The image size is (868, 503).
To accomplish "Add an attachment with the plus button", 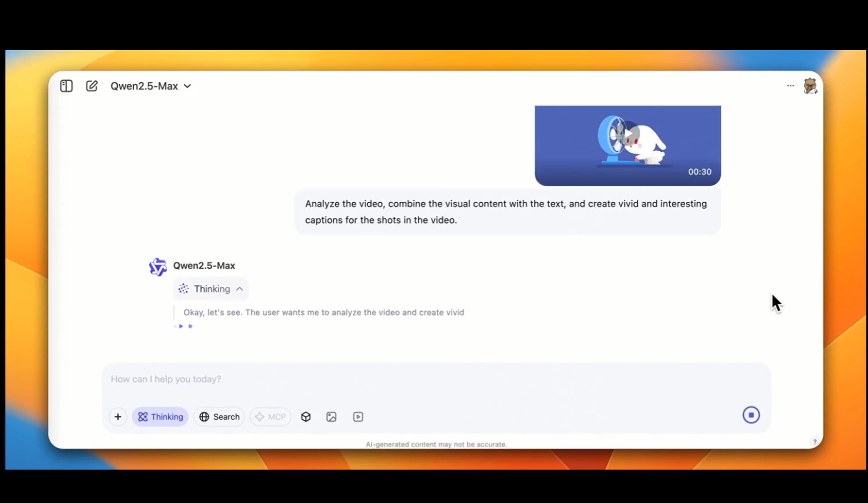I will click(118, 417).
